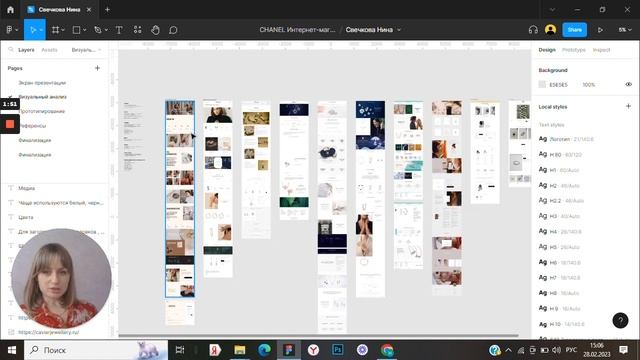Select the Text tool
This screenshot has width=640, height=360.
pos(119,30)
